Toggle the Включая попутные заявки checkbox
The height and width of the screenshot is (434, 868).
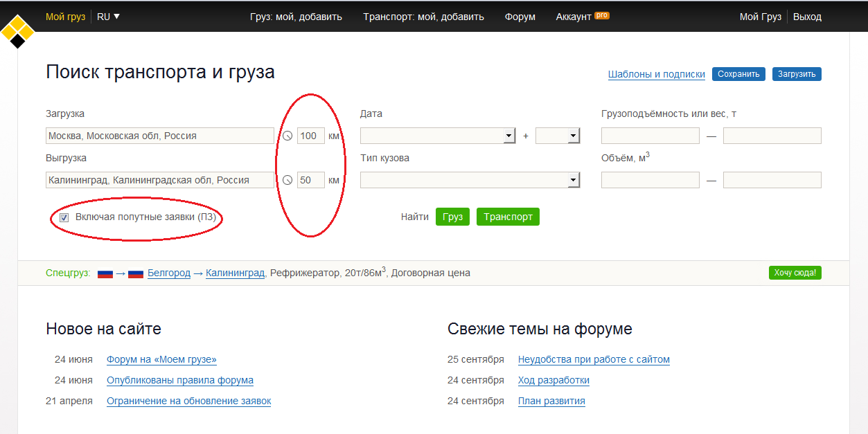click(x=64, y=217)
